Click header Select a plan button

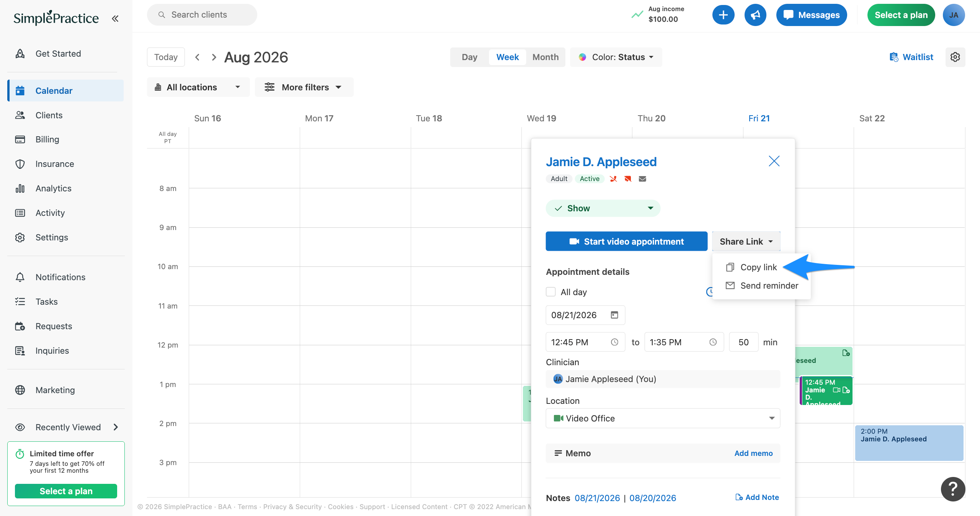[x=901, y=15]
